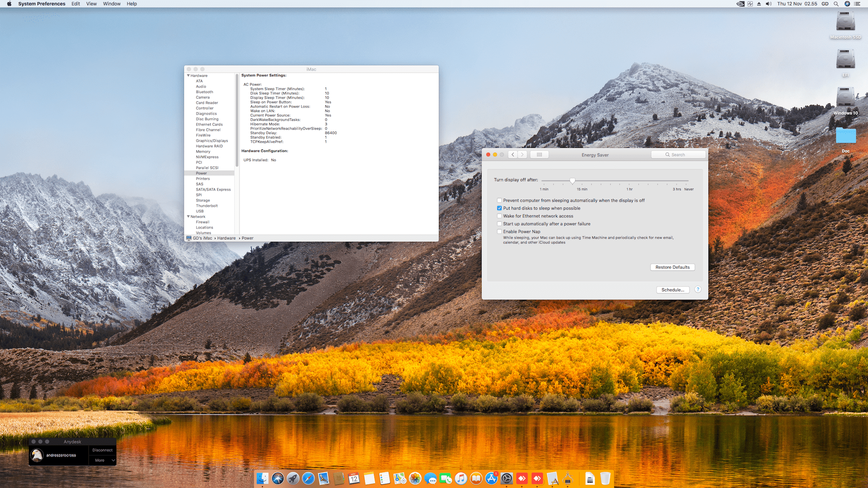Click the display off slider handle
This screenshot has height=488, width=868.
(x=572, y=181)
